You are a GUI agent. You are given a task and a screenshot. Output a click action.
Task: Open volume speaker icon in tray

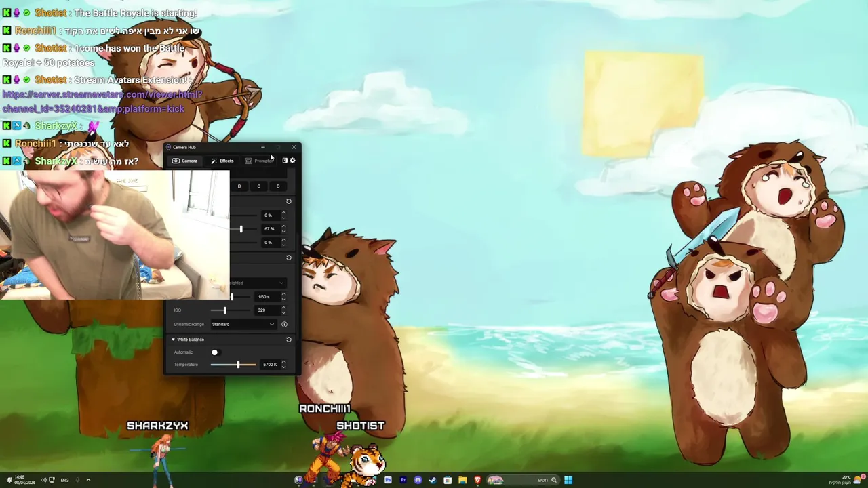tap(43, 480)
